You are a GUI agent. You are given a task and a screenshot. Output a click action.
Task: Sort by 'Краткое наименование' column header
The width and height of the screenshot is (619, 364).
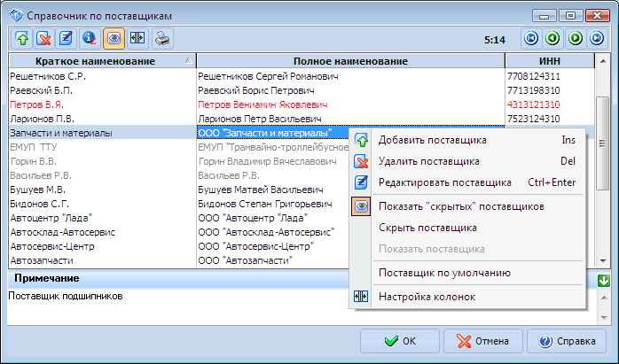[x=96, y=61]
